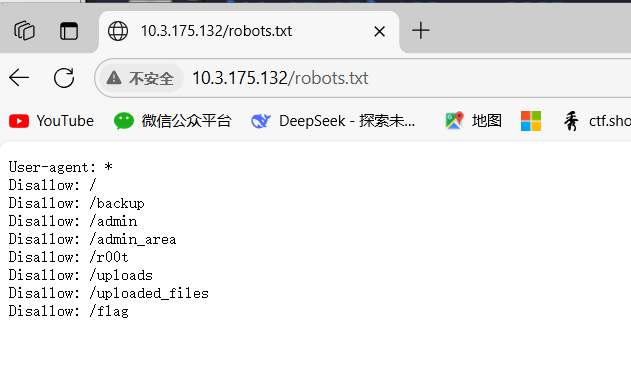This screenshot has height=375, width=631.
Task: Open the DeepSeek bookmark
Action: tap(333, 121)
